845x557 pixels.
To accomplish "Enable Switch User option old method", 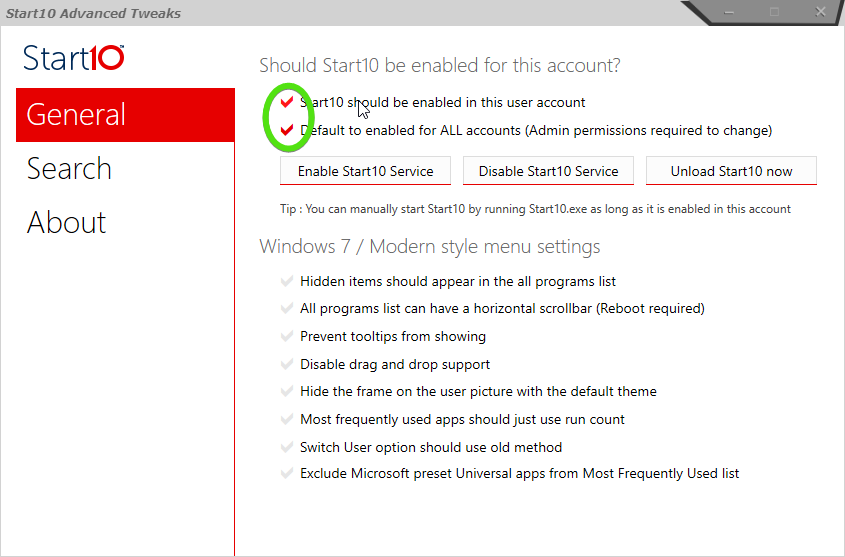I will point(287,447).
